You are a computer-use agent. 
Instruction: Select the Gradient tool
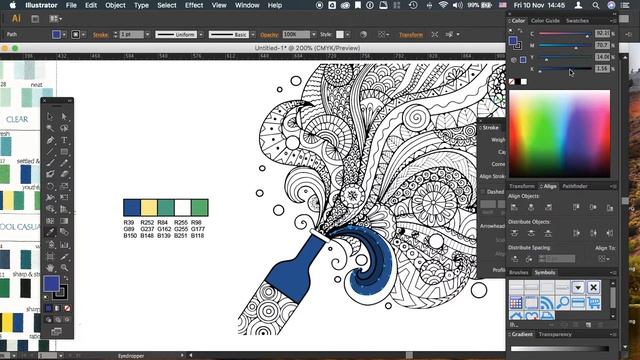[64, 221]
